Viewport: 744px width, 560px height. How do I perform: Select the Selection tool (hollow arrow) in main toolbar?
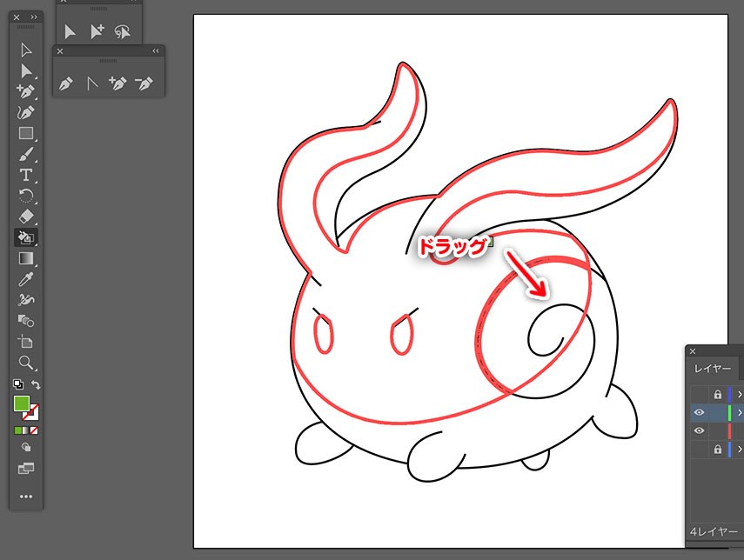(26, 50)
